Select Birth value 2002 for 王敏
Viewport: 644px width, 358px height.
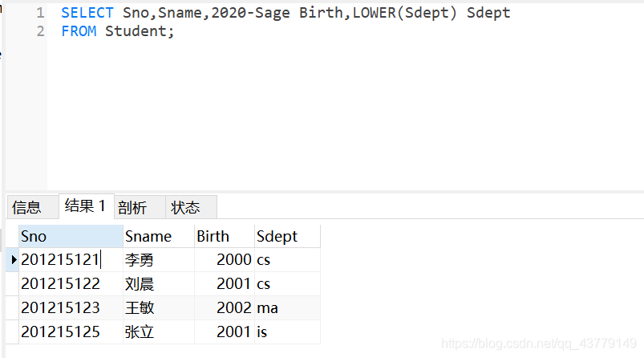click(x=225, y=308)
